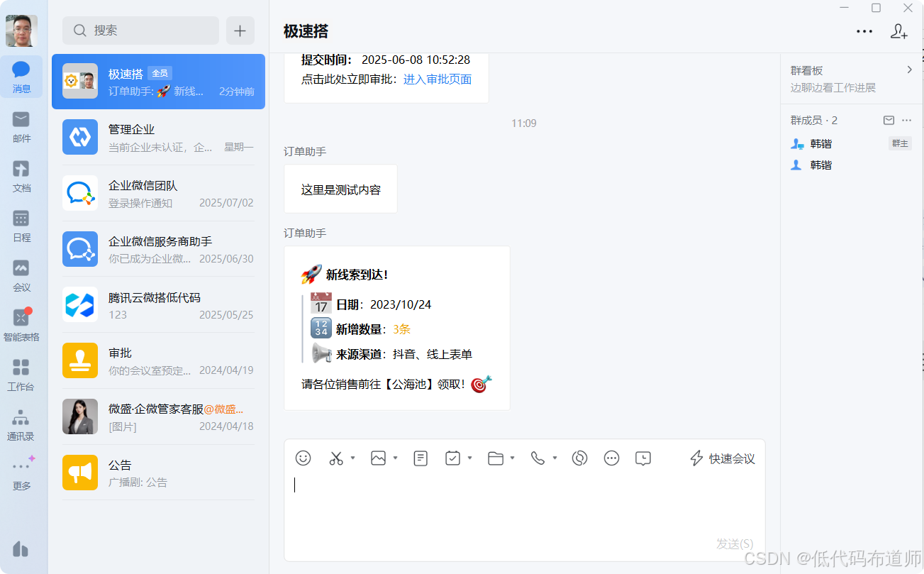This screenshot has width=924, height=574.
Task: Click the quick reply bubble icon
Action: (642, 458)
